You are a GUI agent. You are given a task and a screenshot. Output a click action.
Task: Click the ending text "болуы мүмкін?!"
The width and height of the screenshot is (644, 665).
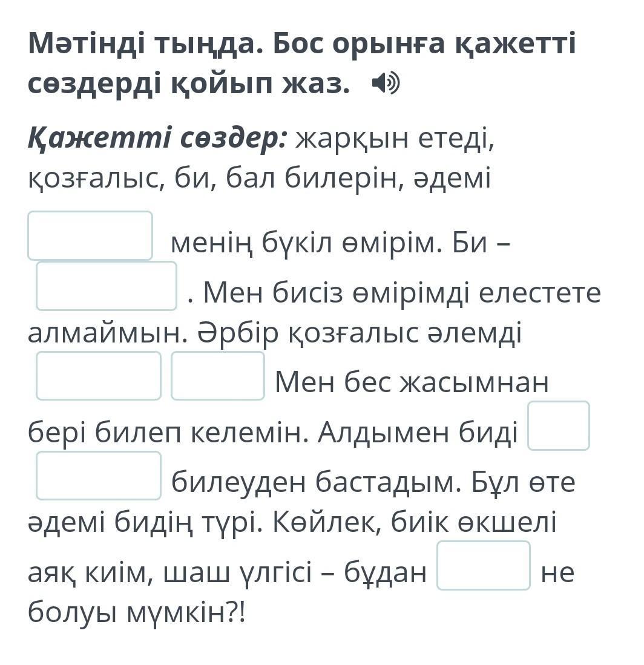[x=137, y=613]
